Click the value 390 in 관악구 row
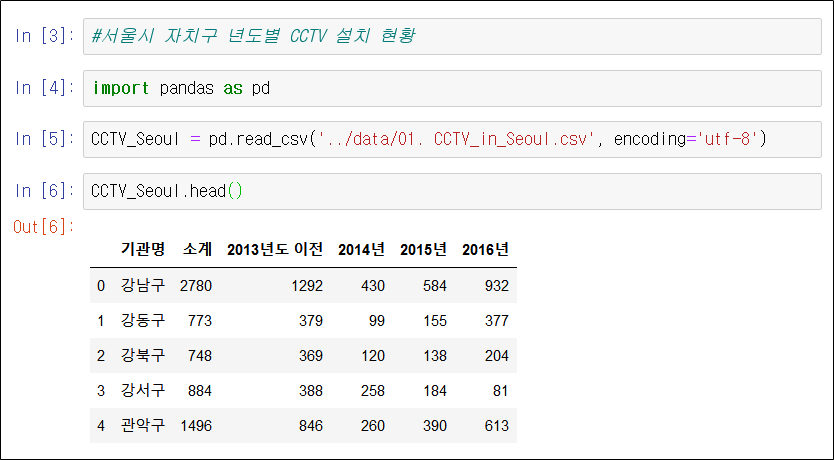This screenshot has height=460, width=834. [x=435, y=425]
